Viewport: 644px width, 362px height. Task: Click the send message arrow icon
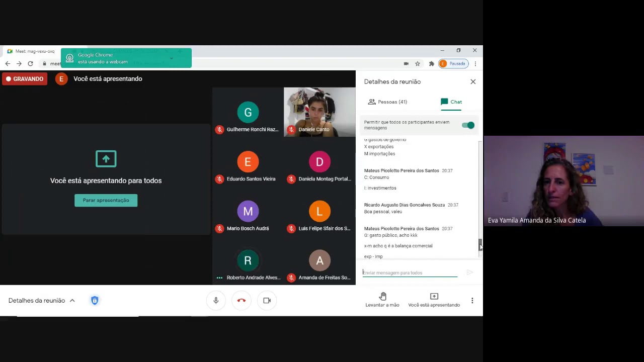469,273
